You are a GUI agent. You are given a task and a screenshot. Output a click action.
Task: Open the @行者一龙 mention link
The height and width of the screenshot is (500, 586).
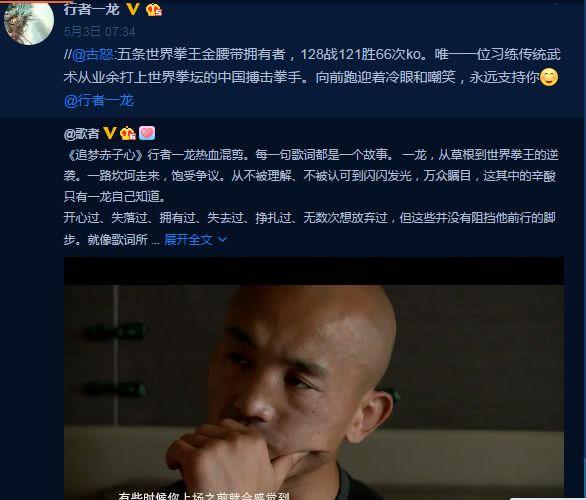pos(99,101)
